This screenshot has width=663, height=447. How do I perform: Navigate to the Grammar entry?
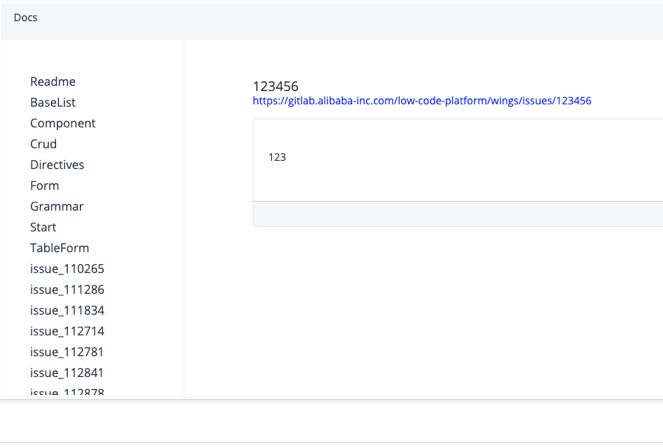point(57,207)
